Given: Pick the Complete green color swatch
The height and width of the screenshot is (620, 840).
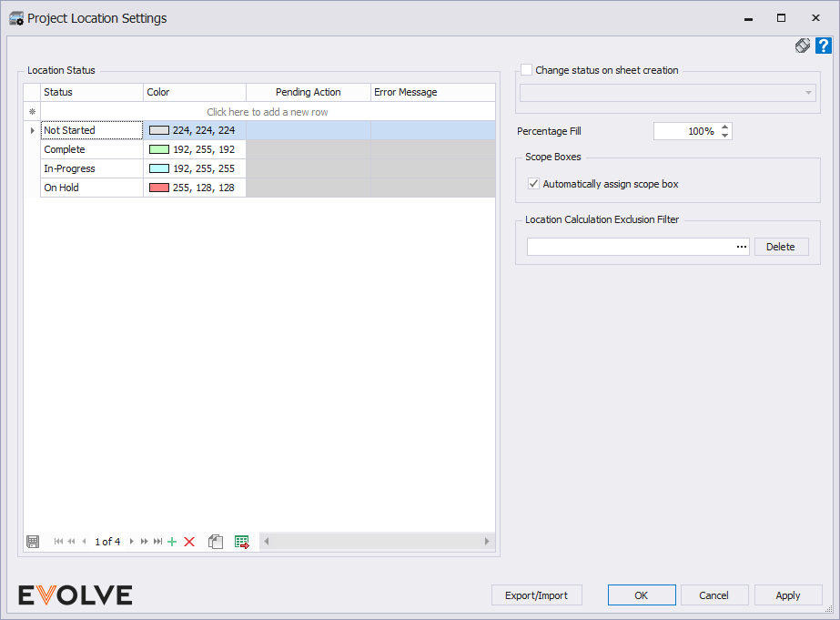Looking at the screenshot, I should click(159, 149).
